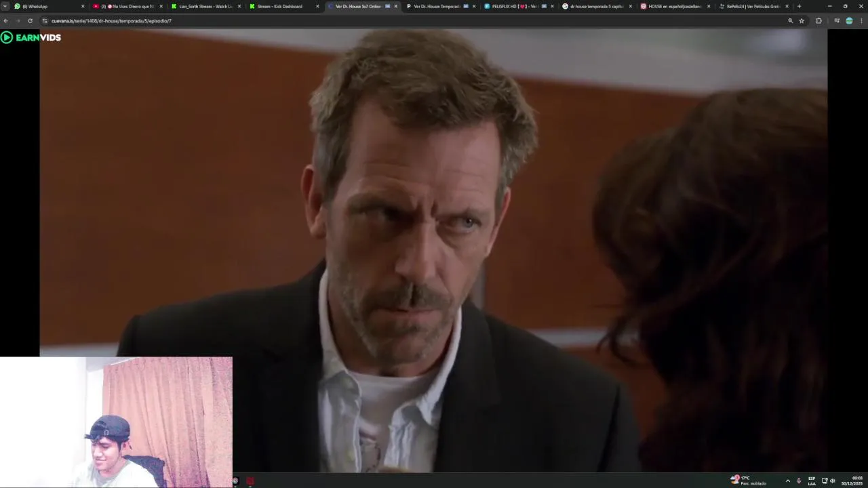Switch the ESP LAA input language
Image resolution: width=868 pixels, height=488 pixels.
[x=812, y=481]
